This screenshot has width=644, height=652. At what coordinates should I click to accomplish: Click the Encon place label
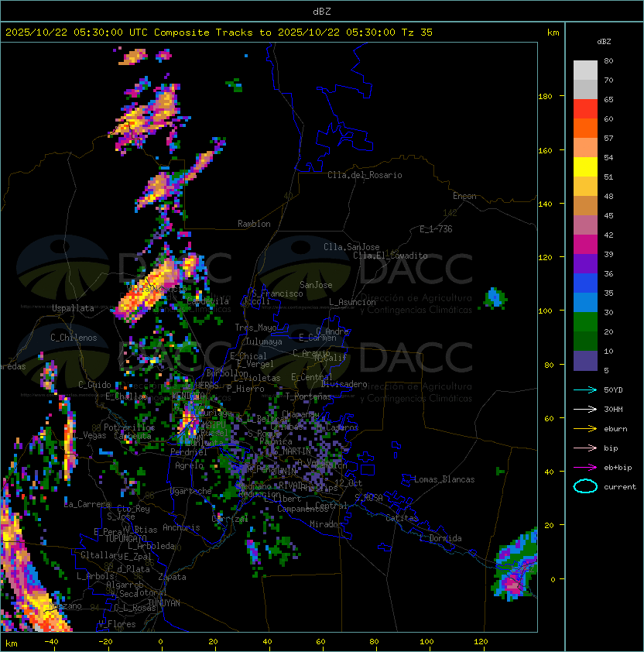click(464, 196)
